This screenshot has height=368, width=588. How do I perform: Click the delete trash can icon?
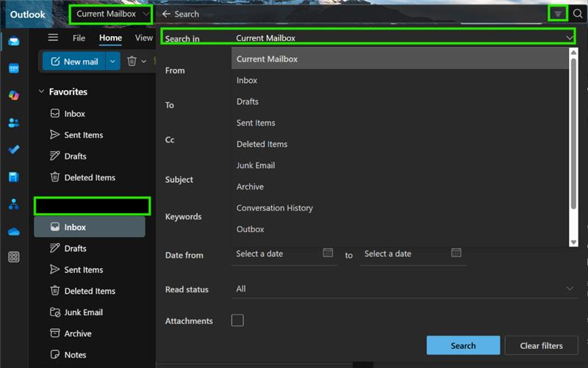(132, 61)
